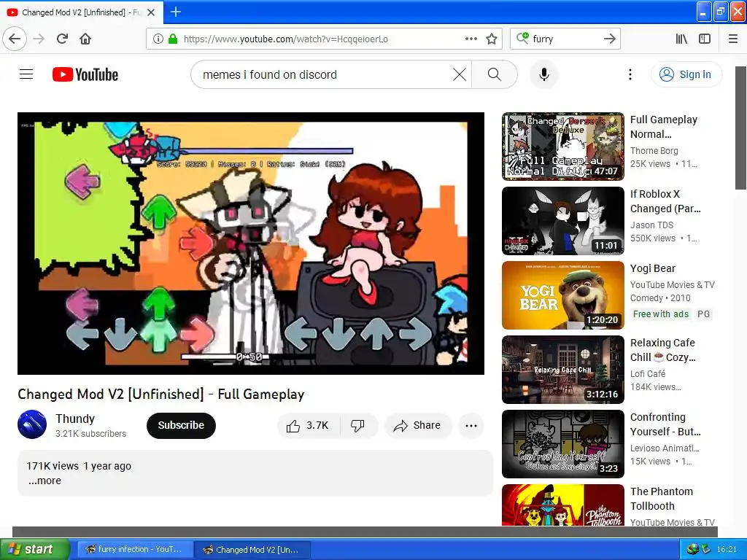Click the Full Gameplay Normal... title
Screen dimensions: 747x560
tap(664, 127)
